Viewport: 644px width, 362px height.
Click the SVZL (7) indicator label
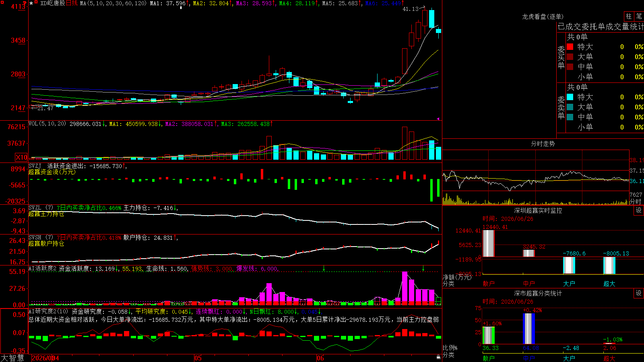tap(41, 208)
